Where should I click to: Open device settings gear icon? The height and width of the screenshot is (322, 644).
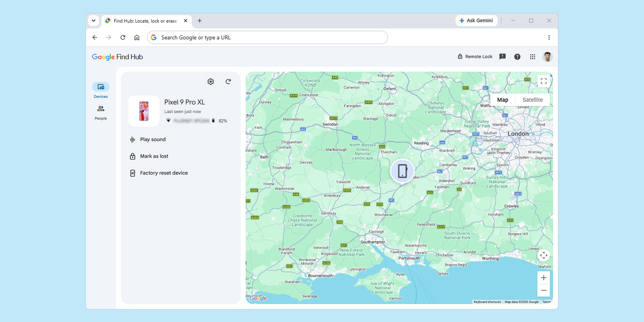(x=211, y=81)
